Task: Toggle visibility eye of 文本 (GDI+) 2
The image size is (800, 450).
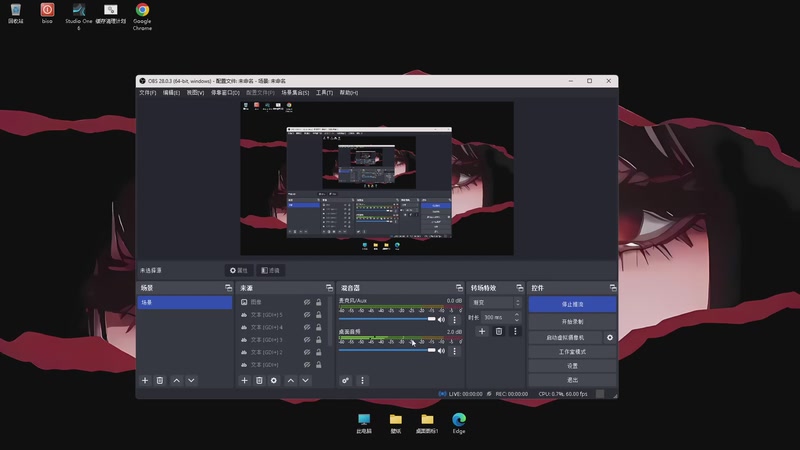Action: [307, 352]
